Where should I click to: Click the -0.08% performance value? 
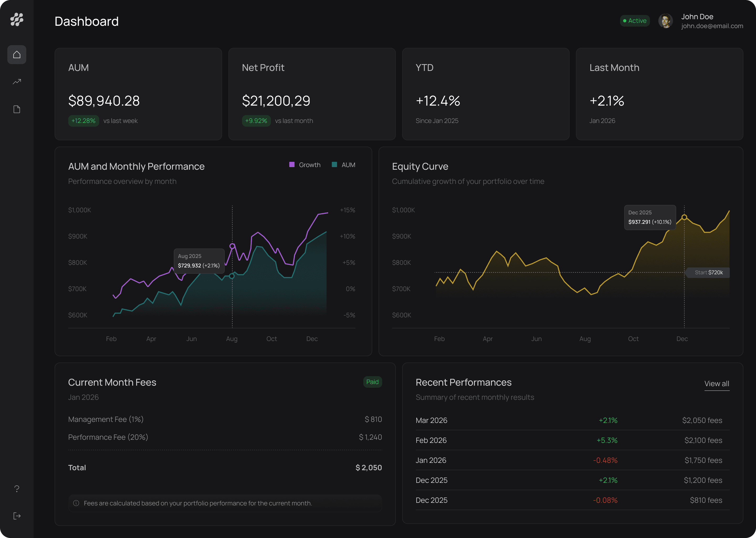coord(605,500)
